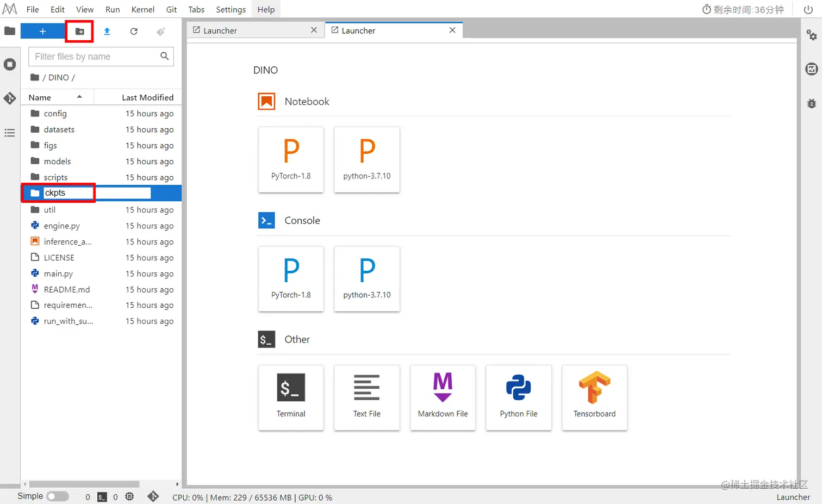Open the Help menu
This screenshot has height=504, width=822.
(x=266, y=9)
